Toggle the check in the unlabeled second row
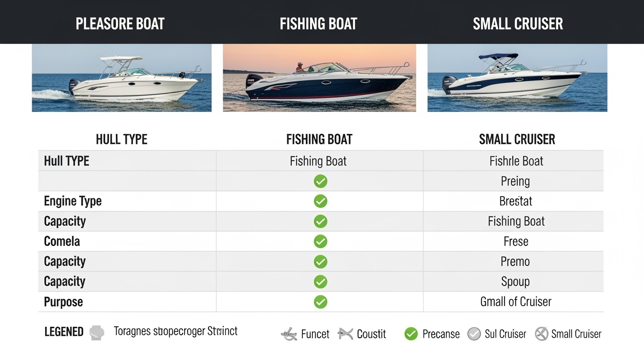 321,181
